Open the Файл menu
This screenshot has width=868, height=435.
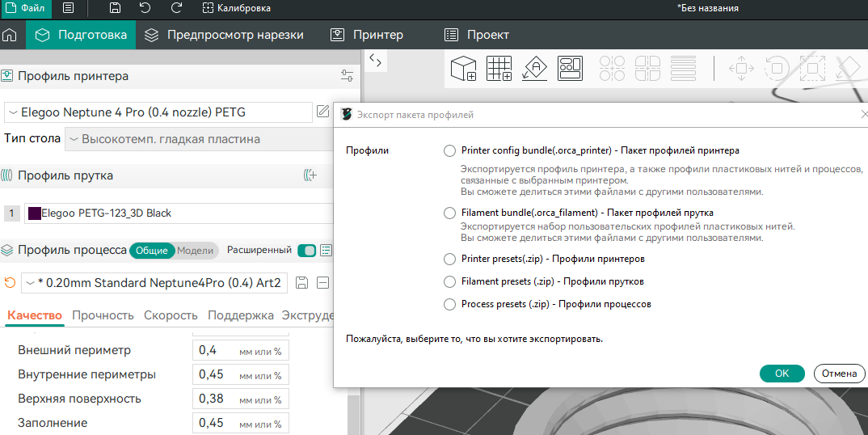click(x=26, y=8)
